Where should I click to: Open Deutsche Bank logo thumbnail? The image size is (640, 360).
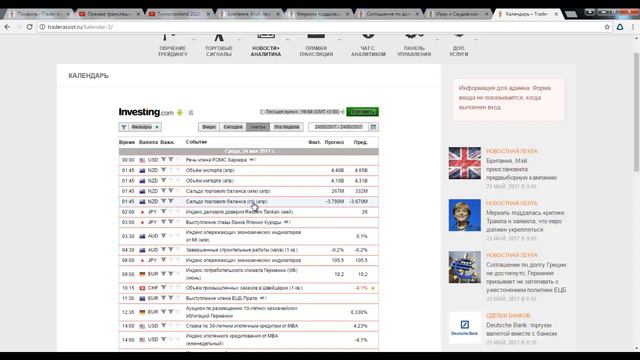tap(464, 328)
